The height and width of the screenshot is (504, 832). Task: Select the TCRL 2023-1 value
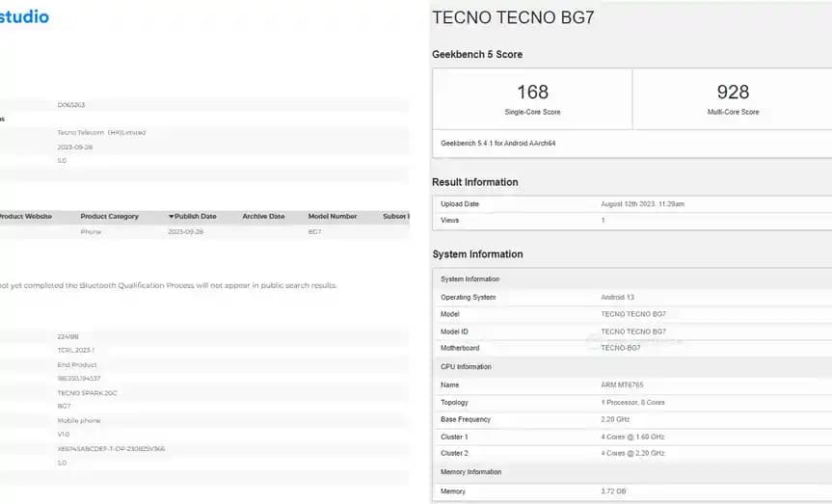click(x=76, y=350)
